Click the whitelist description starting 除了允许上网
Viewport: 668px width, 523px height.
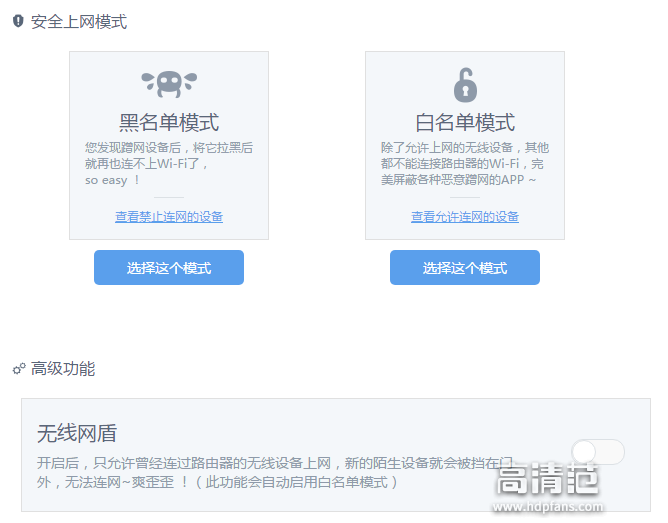(x=465, y=164)
